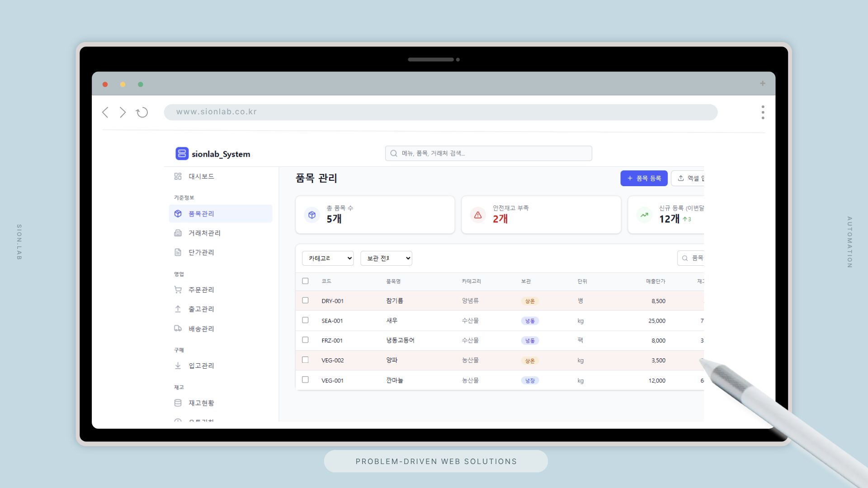Click the 총 품목 수 box icon
The image size is (868, 488).
coord(312,215)
